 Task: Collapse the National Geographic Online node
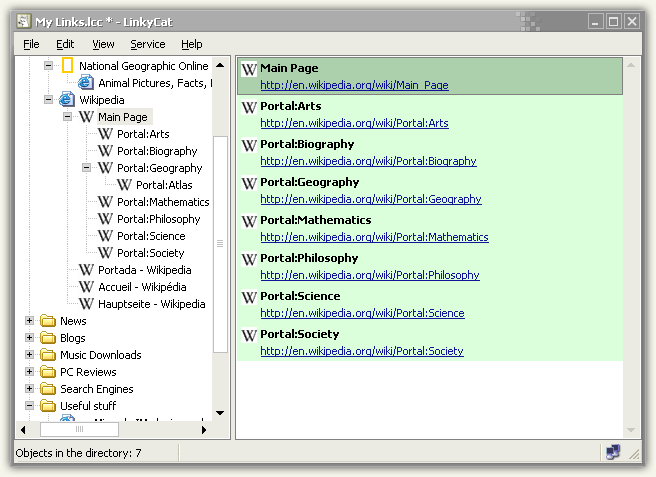(49, 65)
